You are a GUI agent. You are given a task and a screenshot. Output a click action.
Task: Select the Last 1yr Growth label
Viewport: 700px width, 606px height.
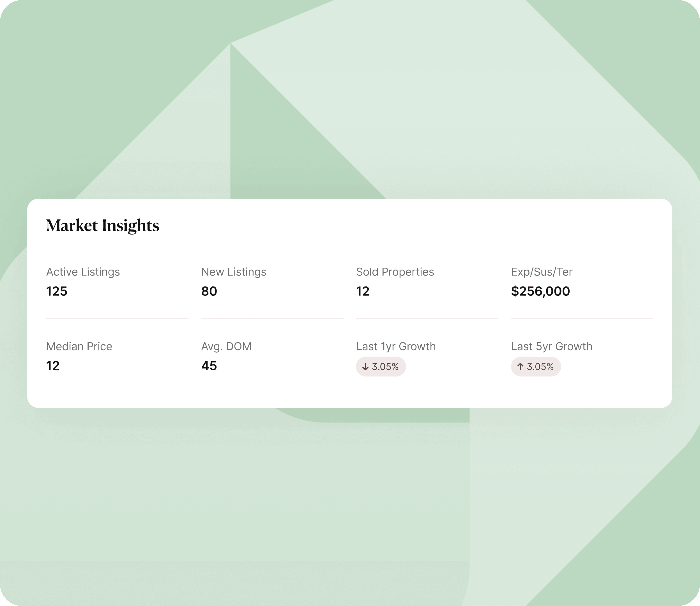pyautogui.click(x=396, y=346)
